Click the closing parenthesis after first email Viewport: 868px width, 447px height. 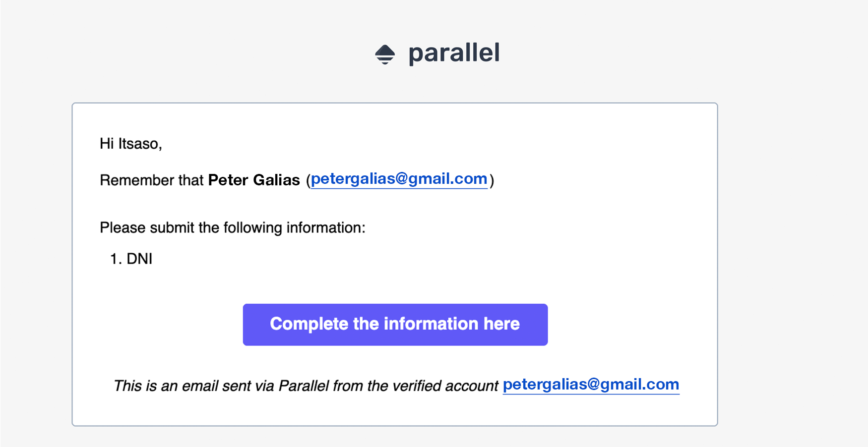[x=492, y=180]
